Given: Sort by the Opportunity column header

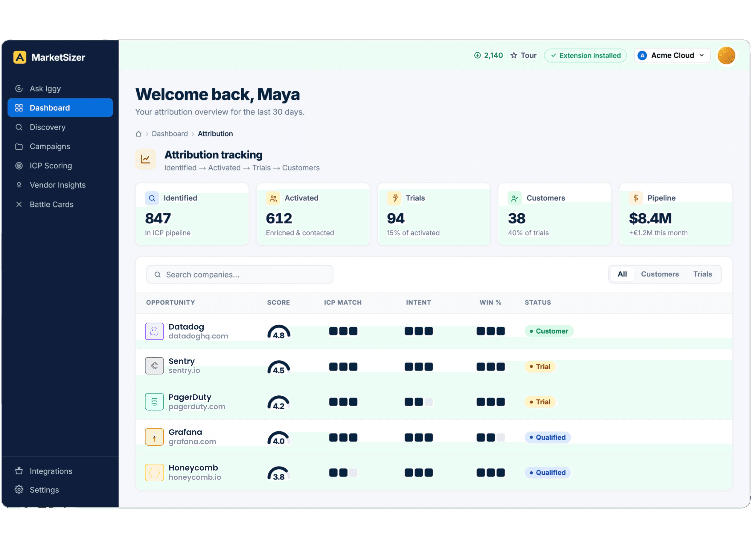Looking at the screenshot, I should point(171,303).
